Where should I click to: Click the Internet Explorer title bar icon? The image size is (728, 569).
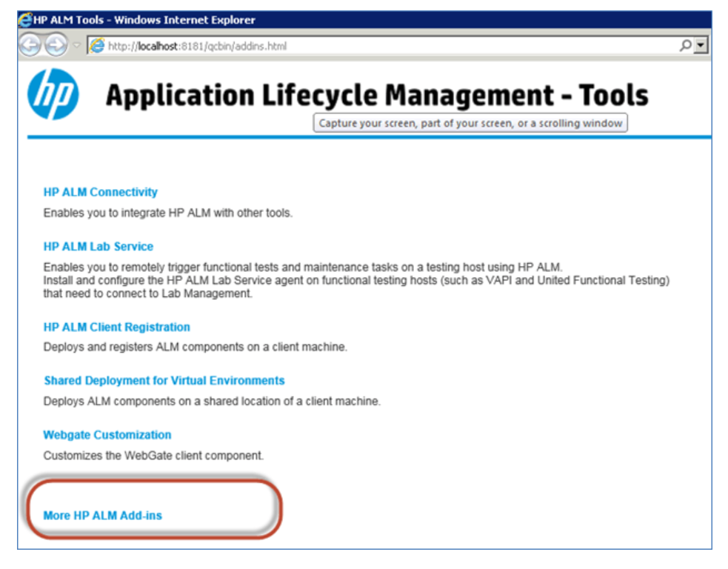[25, 20]
